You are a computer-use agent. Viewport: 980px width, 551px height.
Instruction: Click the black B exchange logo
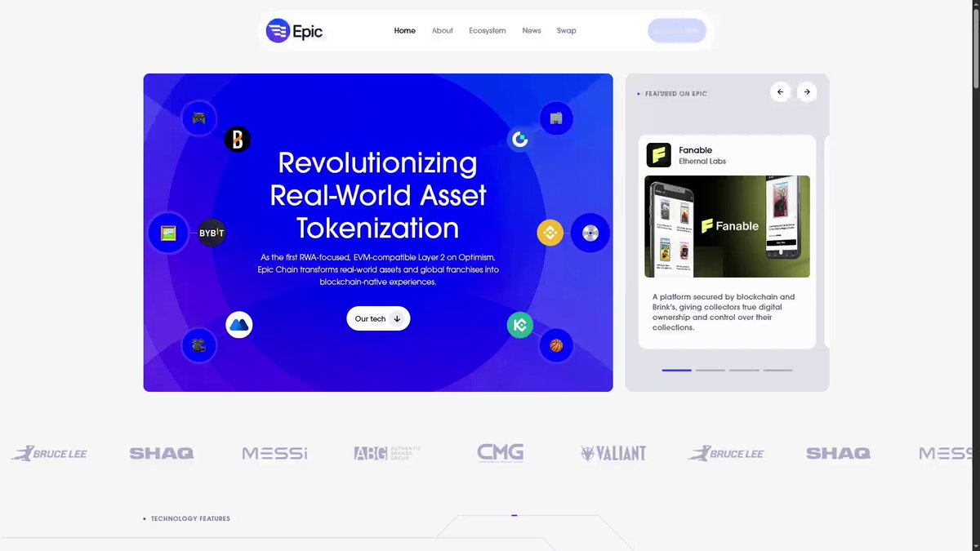click(238, 140)
